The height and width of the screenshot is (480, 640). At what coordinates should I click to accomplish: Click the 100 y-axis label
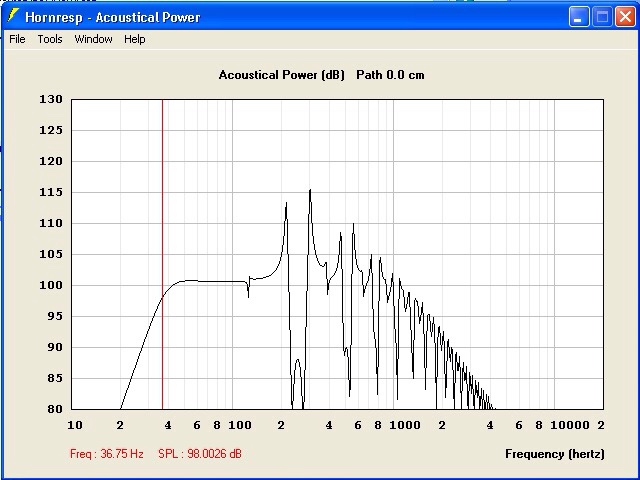click(51, 285)
